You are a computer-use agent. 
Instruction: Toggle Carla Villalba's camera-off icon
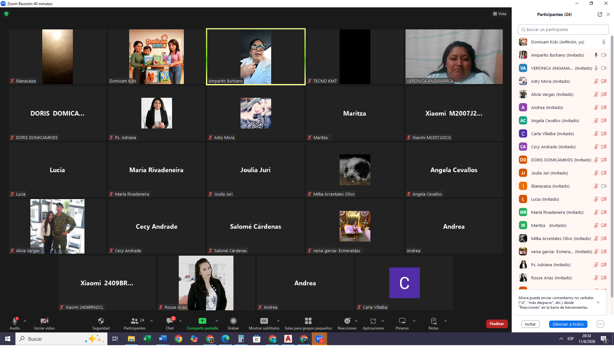pyautogui.click(x=604, y=134)
